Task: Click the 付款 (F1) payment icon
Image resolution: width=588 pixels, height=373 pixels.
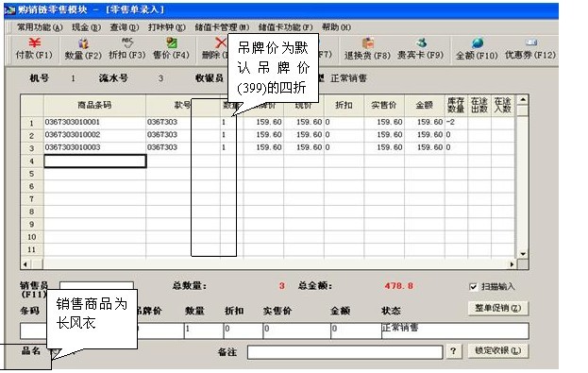Action: pos(34,49)
